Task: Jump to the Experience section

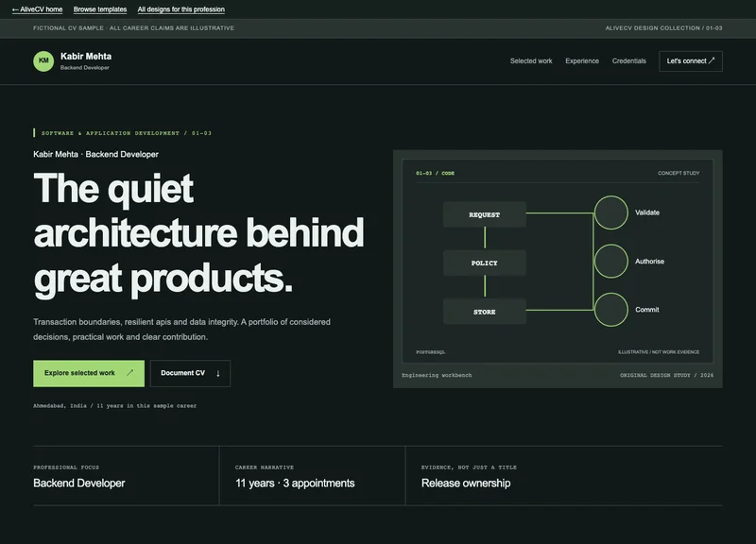Action: pos(582,61)
